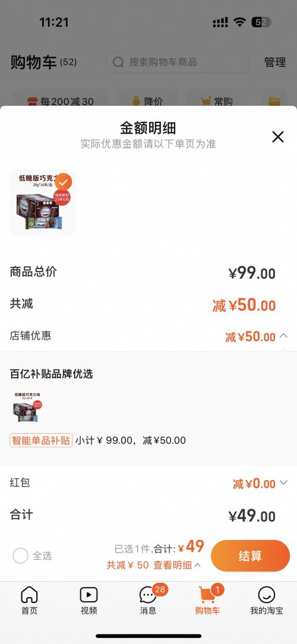Select the 降价 filter tab
The image size is (297, 644).
click(147, 102)
